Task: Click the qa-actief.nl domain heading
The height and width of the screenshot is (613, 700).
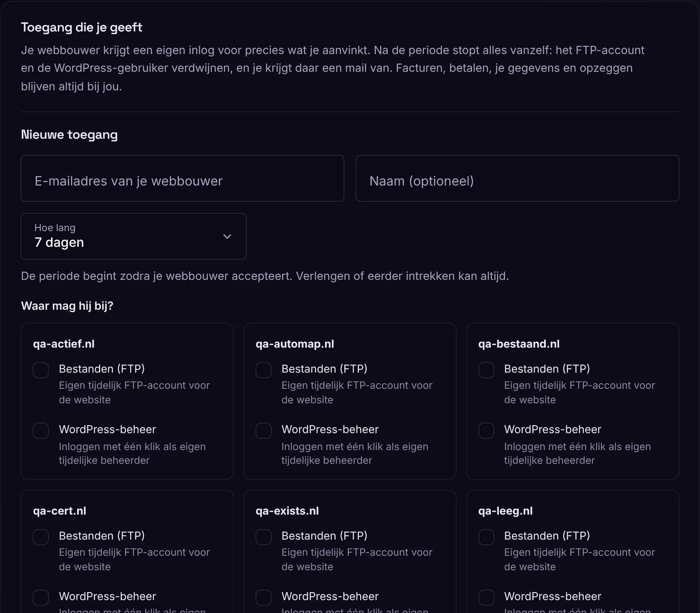Action: click(x=64, y=344)
